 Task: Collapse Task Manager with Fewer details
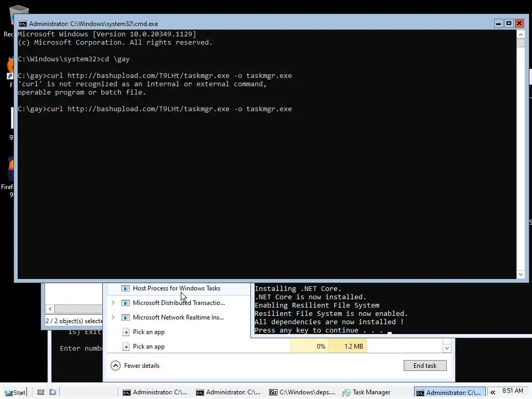pyautogui.click(x=135, y=365)
